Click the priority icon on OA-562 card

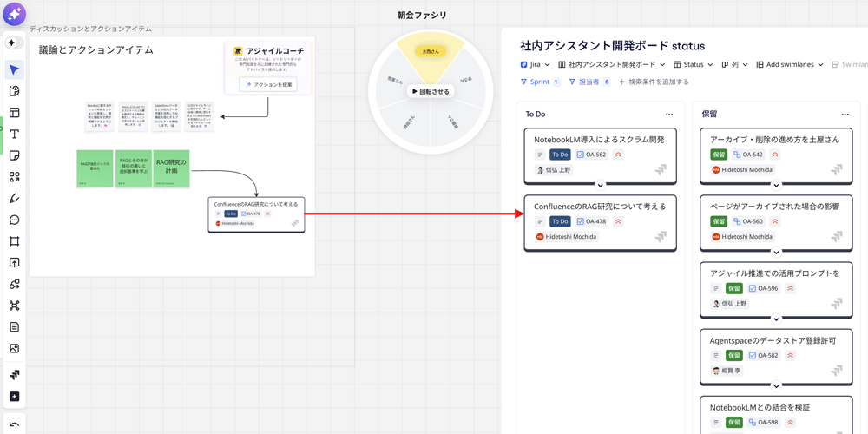619,155
